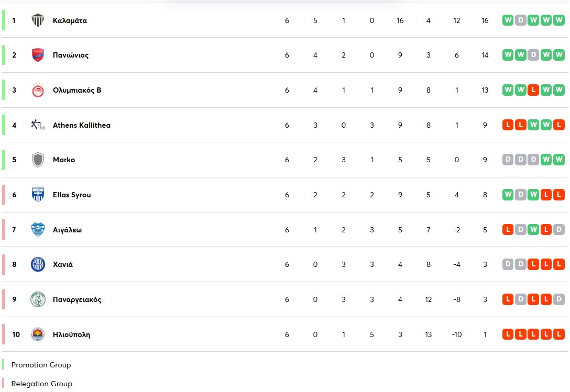Click the Ολυμπιακός Β red crest

click(x=38, y=90)
